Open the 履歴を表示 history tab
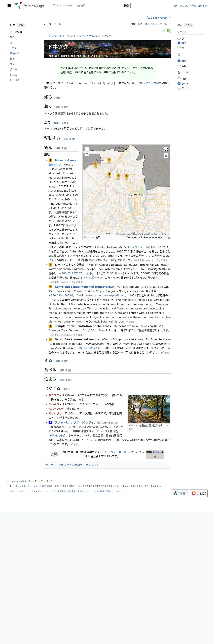 coord(151,24)
